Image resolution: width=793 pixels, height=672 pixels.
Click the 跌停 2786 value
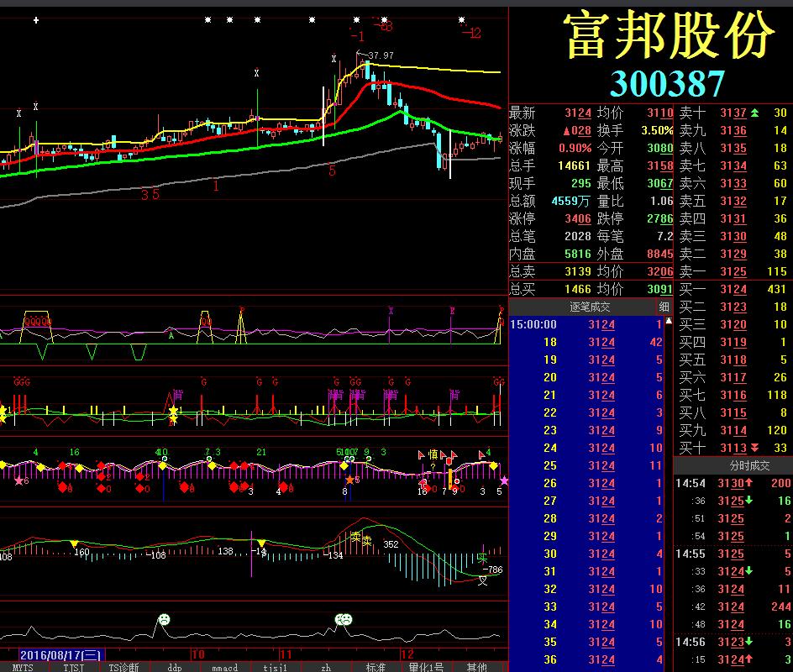pos(660,218)
